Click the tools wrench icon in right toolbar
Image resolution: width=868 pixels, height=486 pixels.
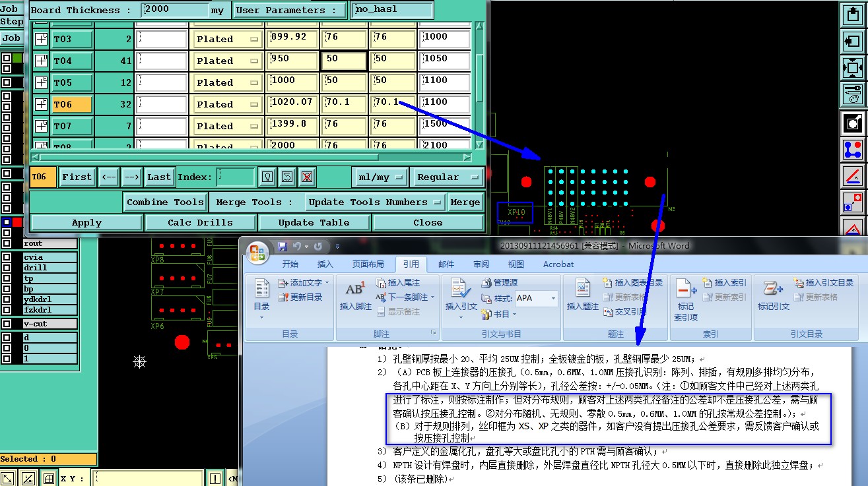853,94
